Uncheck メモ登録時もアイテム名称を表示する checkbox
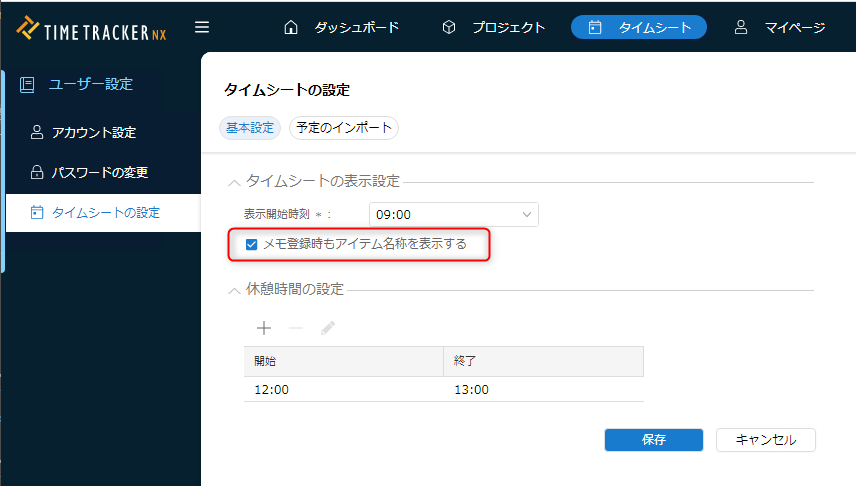This screenshot has width=856, height=486. click(x=252, y=244)
